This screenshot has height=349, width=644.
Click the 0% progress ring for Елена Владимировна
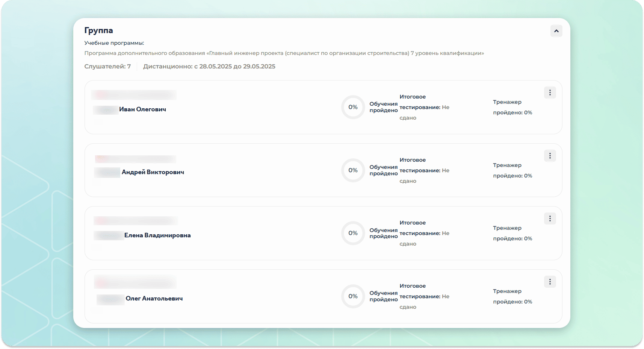coord(353,233)
